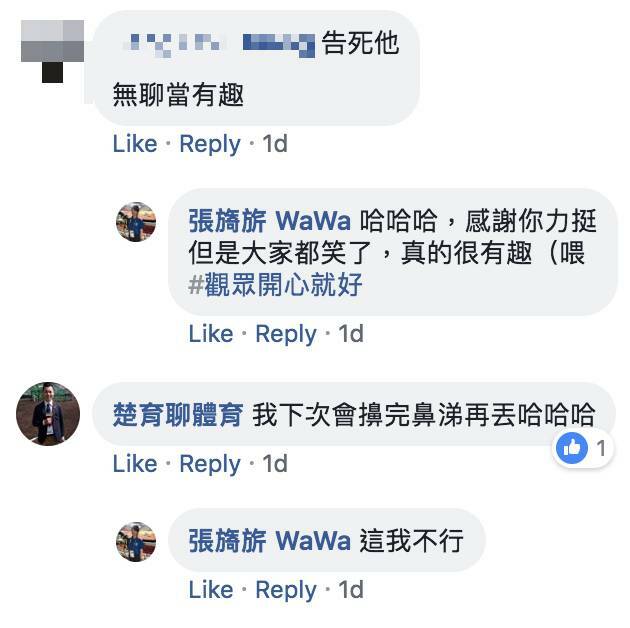Image resolution: width=630 pixels, height=628 pixels.
Task: Like the 無聊當有趣 comment
Action: tap(135, 144)
